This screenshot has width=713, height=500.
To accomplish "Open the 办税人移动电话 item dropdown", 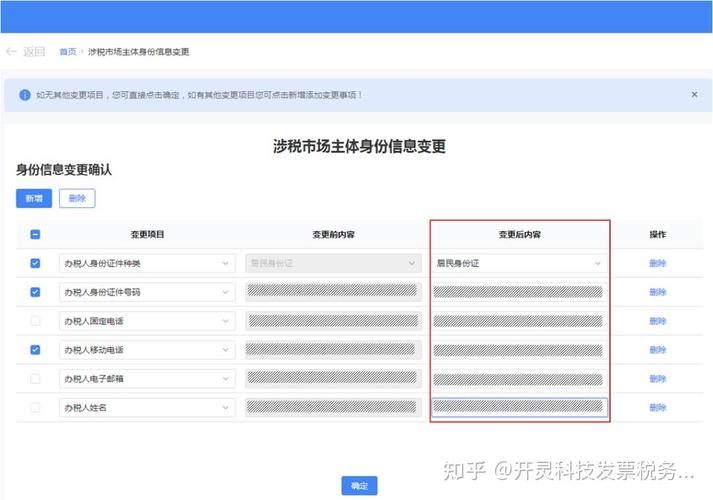I will 147,350.
